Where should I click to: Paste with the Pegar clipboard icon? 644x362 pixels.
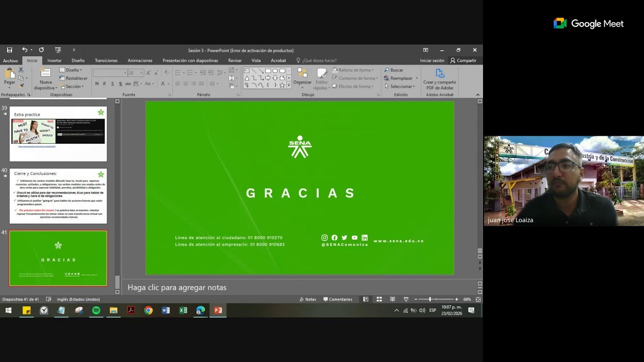point(10,73)
